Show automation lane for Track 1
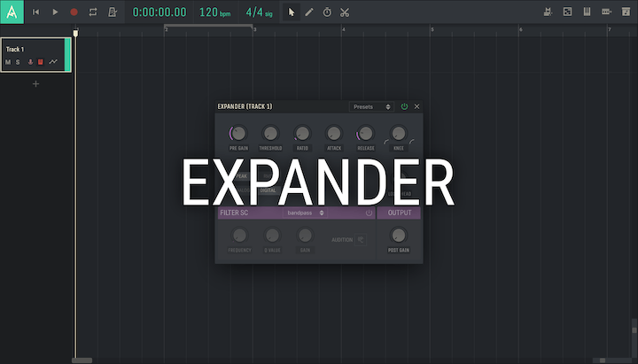 (x=53, y=62)
